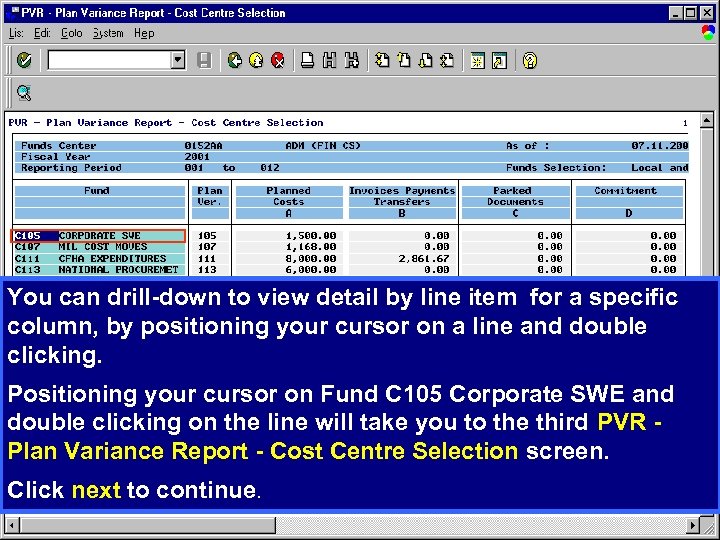
Task: Click the horizontal scrollbar thumb
Action: click(x=147, y=524)
